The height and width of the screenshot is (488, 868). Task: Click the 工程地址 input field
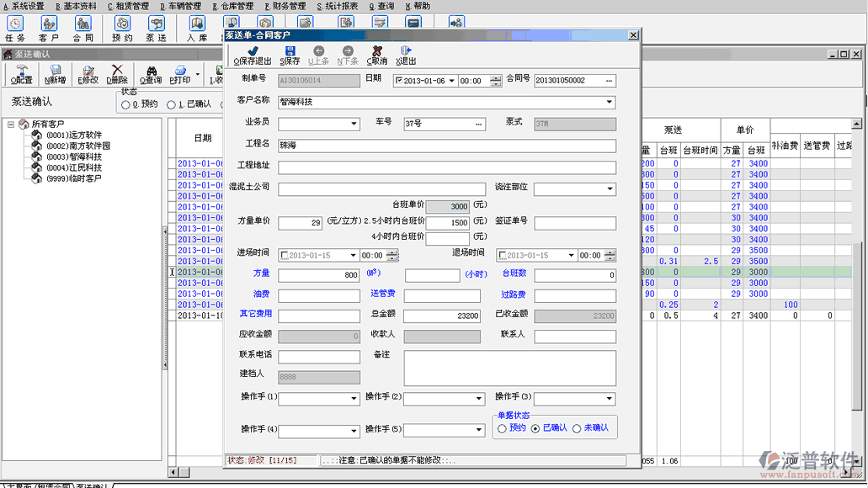coord(446,167)
